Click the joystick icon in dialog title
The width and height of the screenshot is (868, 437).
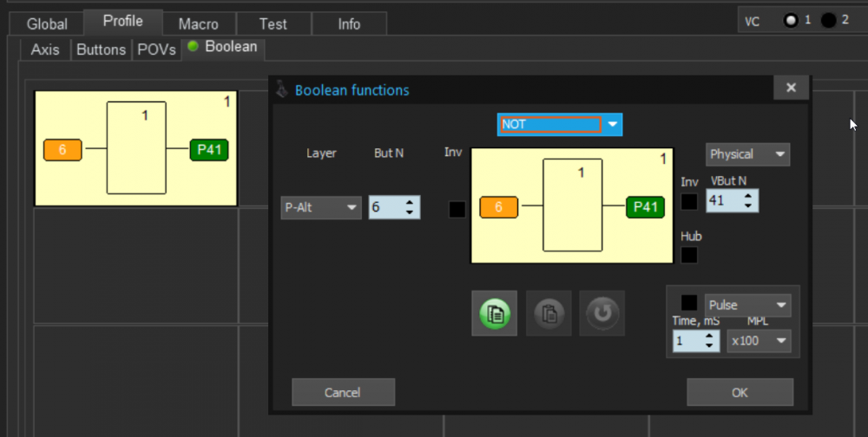pyautogui.click(x=282, y=89)
